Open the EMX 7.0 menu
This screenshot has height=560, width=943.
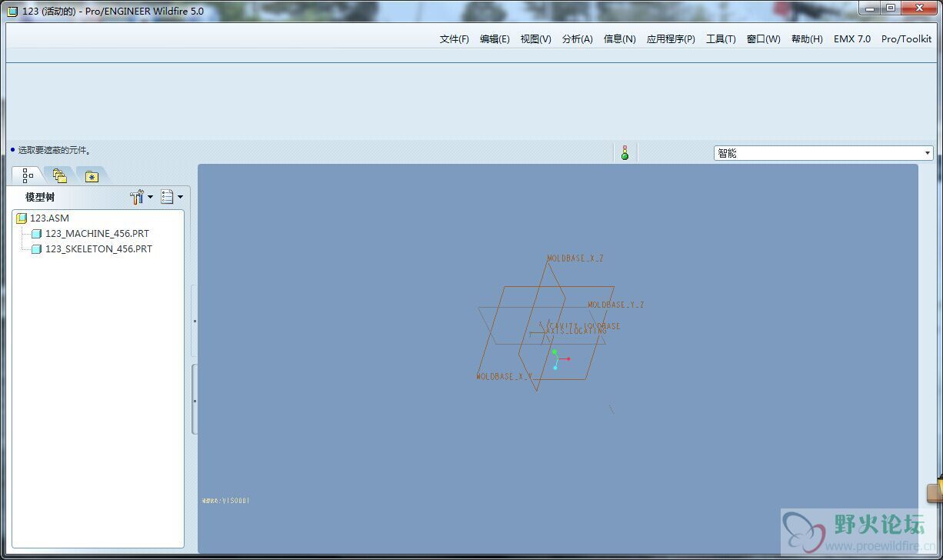852,39
